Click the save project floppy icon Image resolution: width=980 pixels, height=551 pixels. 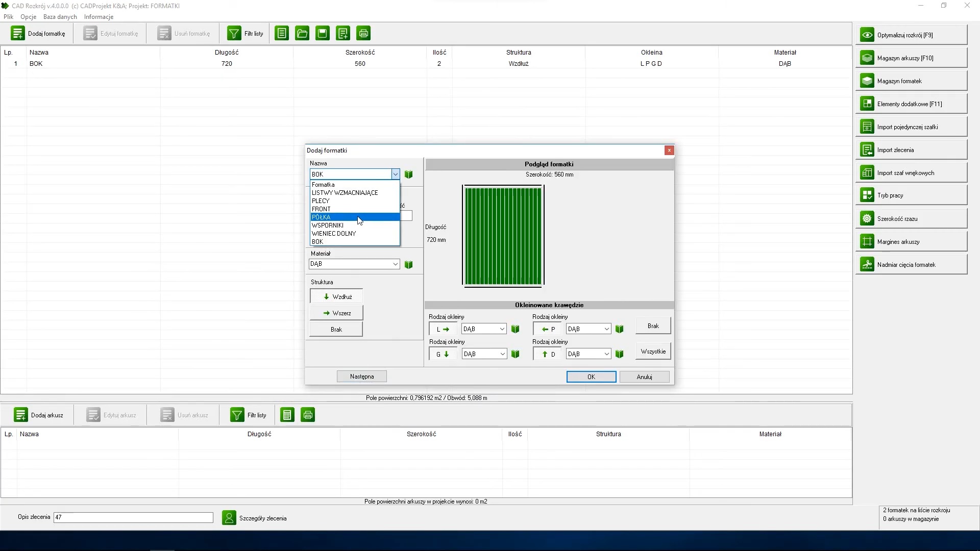[323, 34]
